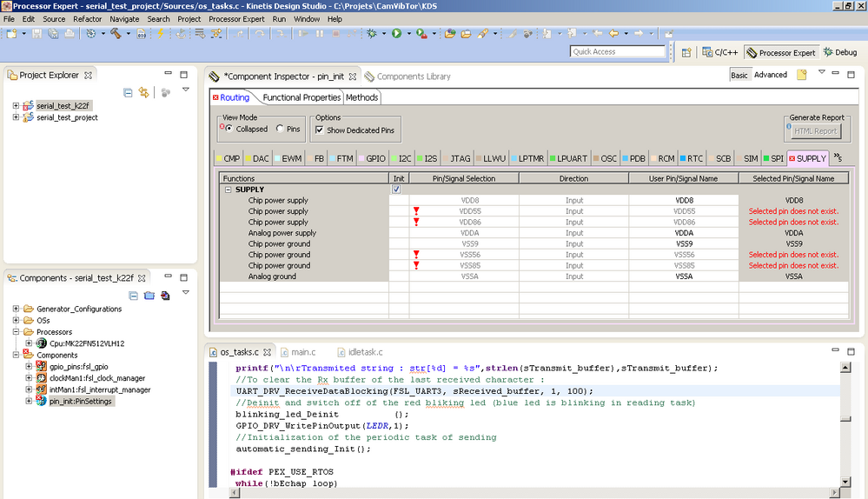Screen dimensions: 868x499
Task: Open the main.c editor tab
Action: [x=303, y=352]
